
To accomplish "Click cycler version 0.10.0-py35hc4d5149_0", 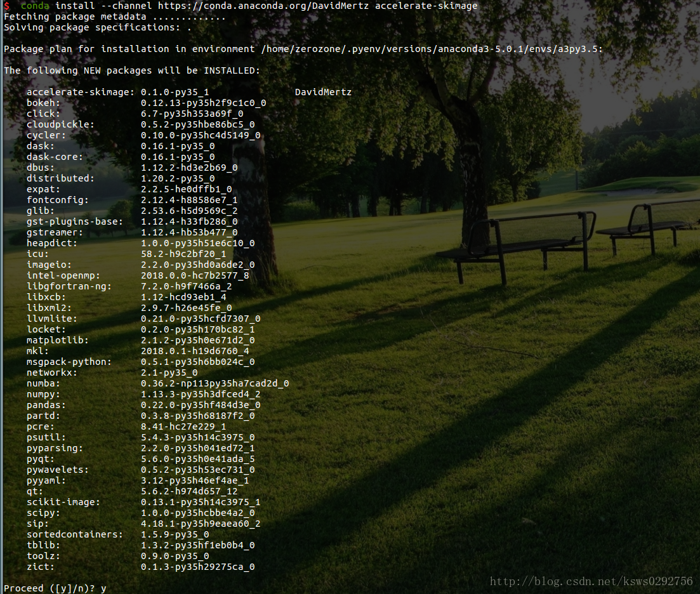I will [x=201, y=135].
